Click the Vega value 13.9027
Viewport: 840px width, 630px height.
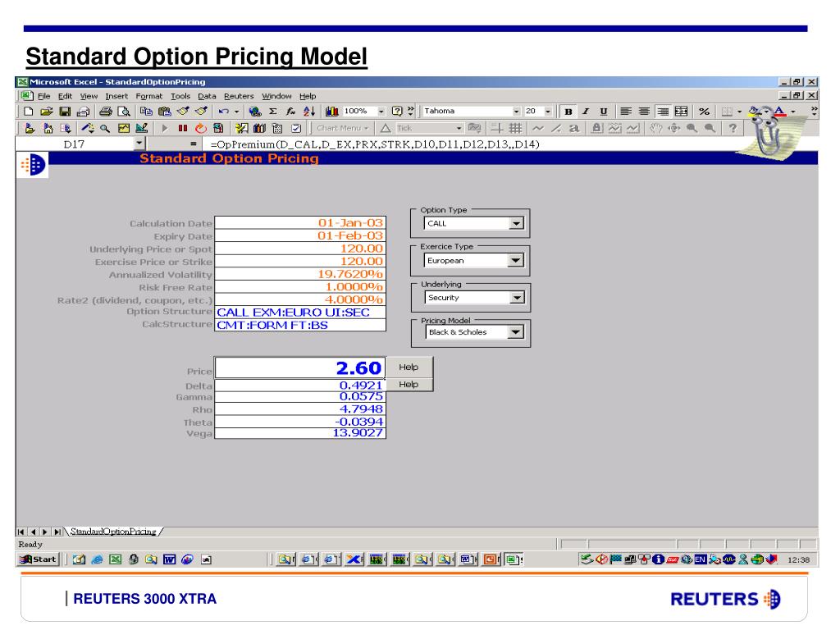(x=300, y=433)
